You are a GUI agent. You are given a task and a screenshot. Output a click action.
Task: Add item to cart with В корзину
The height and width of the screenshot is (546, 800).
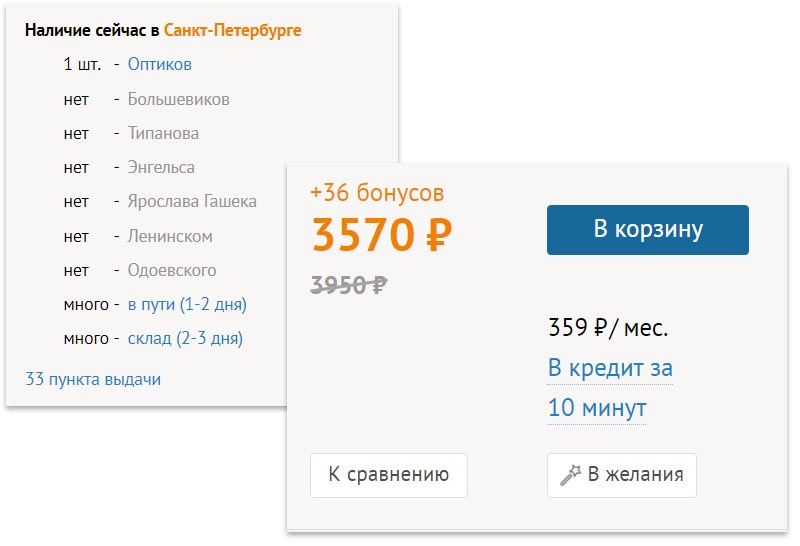coord(647,230)
